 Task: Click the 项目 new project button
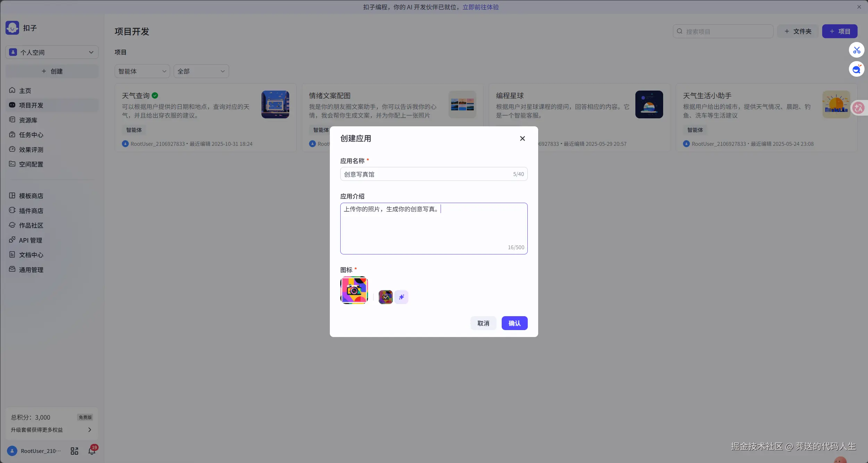tap(840, 31)
